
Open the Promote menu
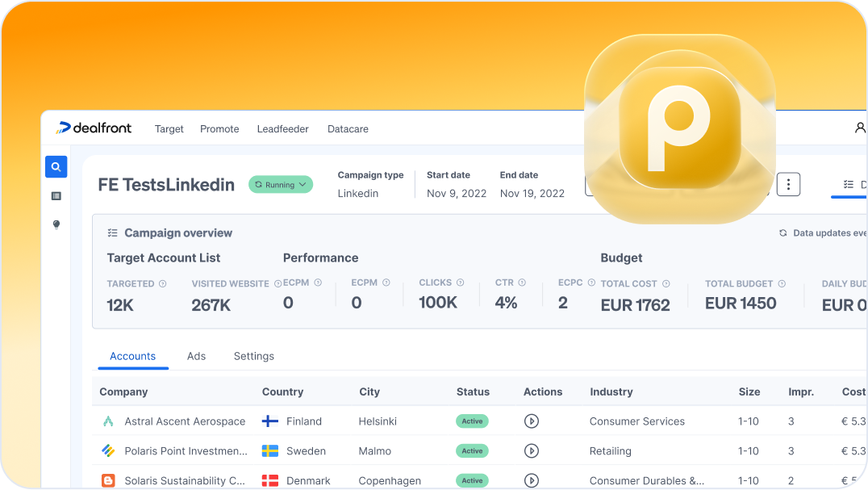point(219,129)
